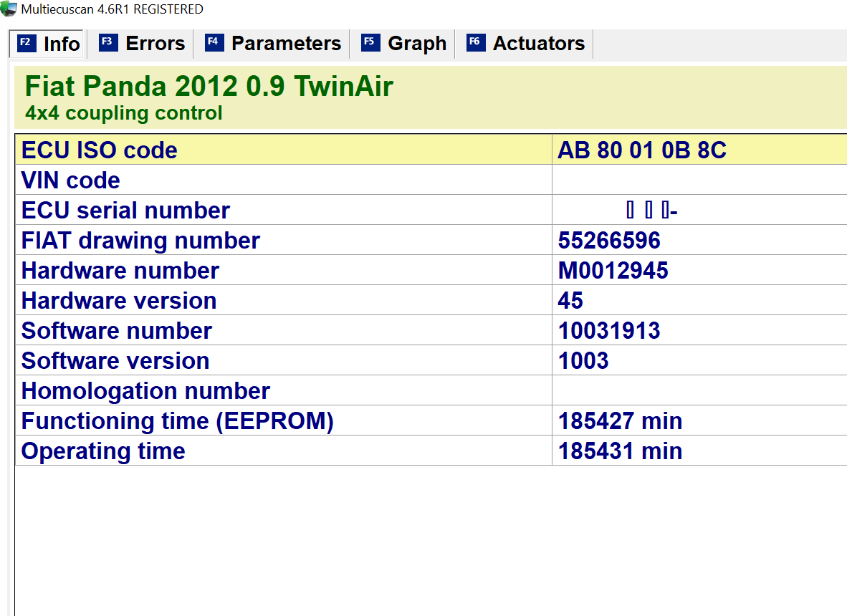This screenshot has width=847, height=616.
Task: Click the F4 key badge beside Parameters
Action: pos(214,42)
